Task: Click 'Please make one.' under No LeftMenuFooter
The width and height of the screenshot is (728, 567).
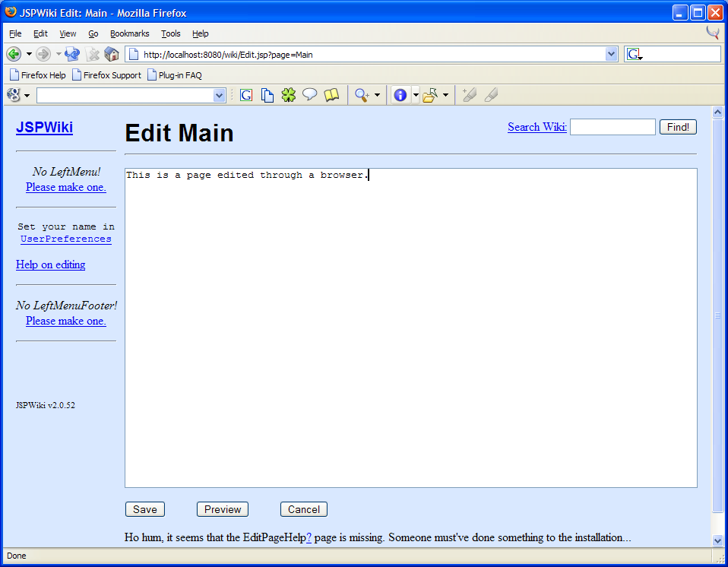Action: [x=66, y=321]
